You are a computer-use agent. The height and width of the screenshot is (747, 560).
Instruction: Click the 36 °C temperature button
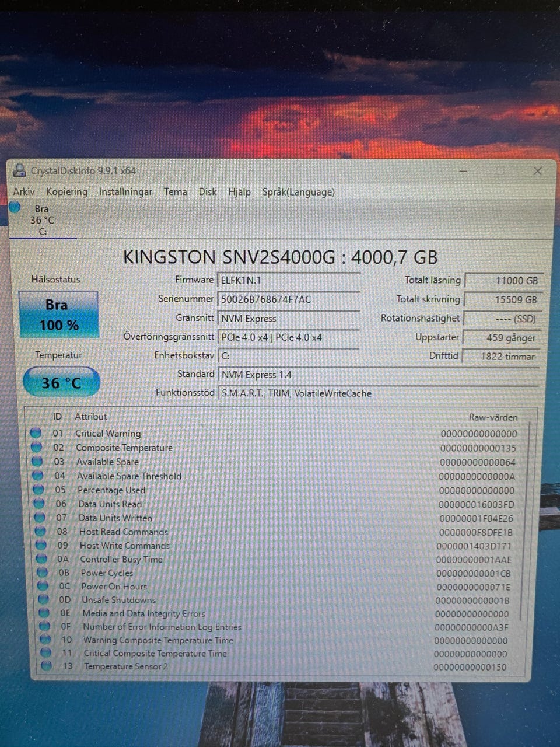(x=61, y=382)
